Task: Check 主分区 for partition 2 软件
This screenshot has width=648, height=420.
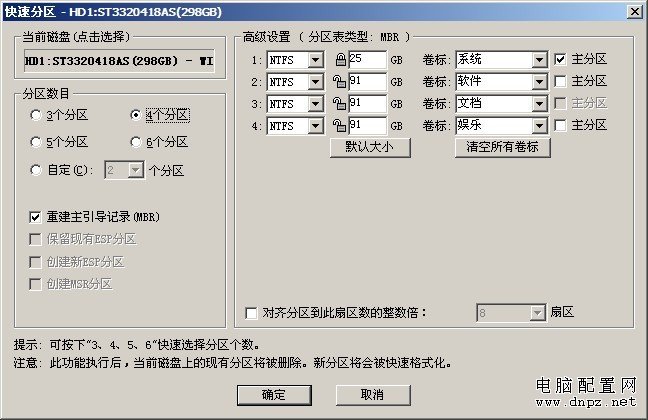Action: (x=560, y=81)
